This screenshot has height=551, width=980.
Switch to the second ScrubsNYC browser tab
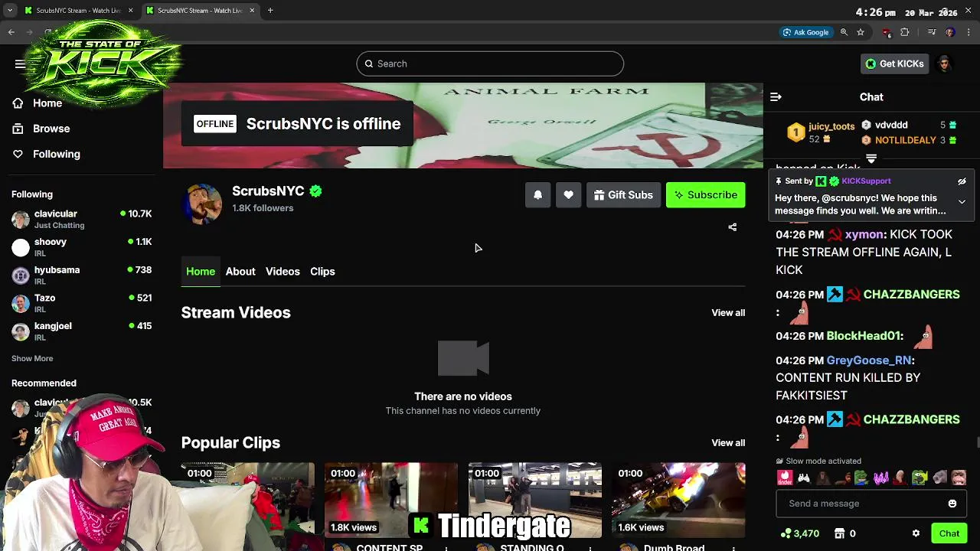200,11
